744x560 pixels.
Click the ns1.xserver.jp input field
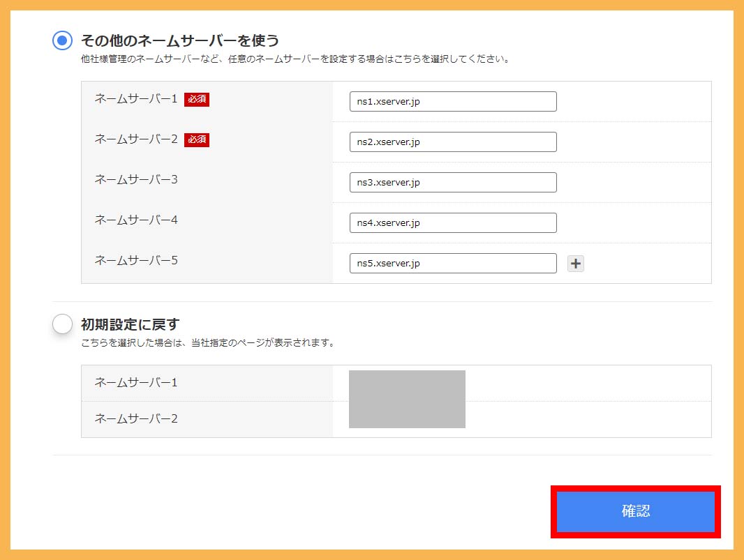[452, 102]
